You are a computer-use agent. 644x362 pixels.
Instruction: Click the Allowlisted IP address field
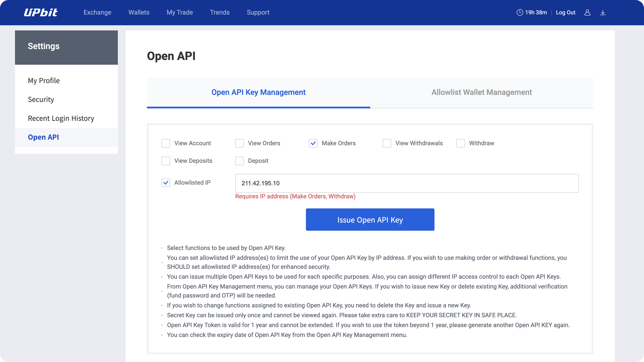click(x=407, y=183)
